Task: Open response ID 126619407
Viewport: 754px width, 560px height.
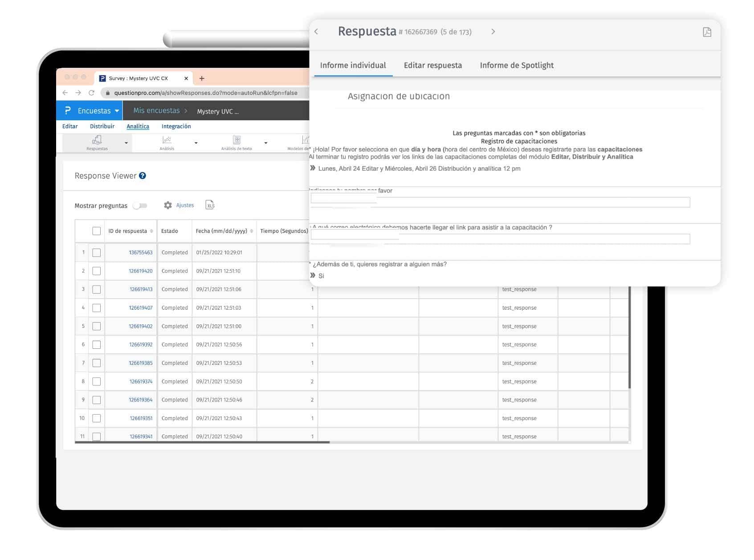Action: point(141,308)
